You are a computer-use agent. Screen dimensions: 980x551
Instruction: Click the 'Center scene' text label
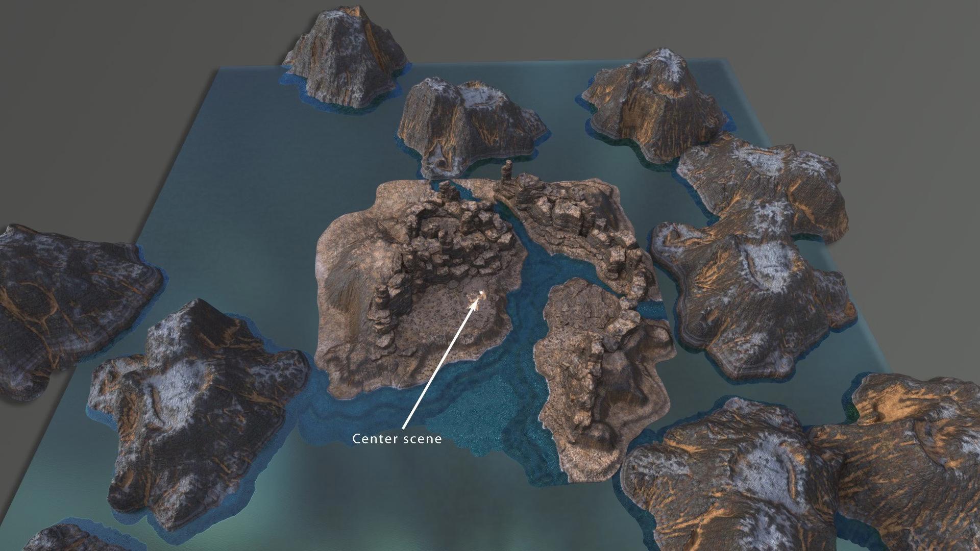(x=397, y=439)
